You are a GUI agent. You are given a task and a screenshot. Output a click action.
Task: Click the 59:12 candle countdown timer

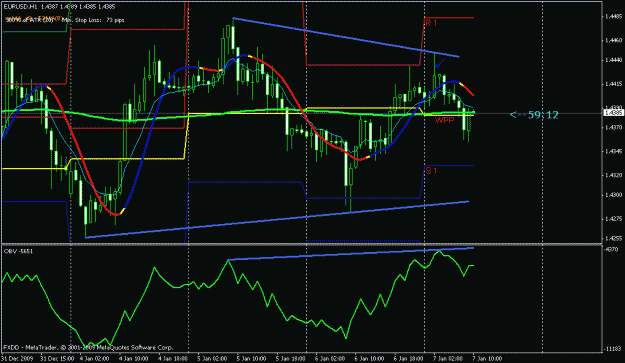(543, 115)
